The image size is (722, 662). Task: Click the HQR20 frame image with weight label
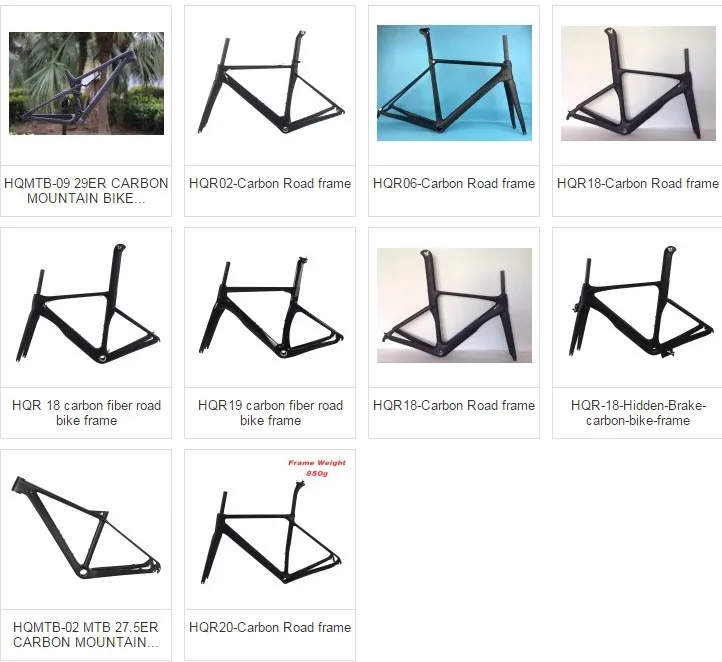point(270,528)
